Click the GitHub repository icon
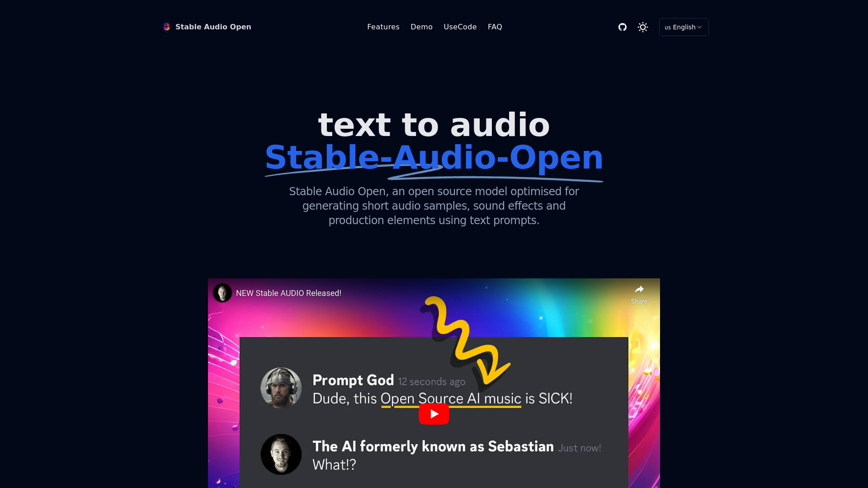Screen dimensions: 868x488 (x=623, y=27)
